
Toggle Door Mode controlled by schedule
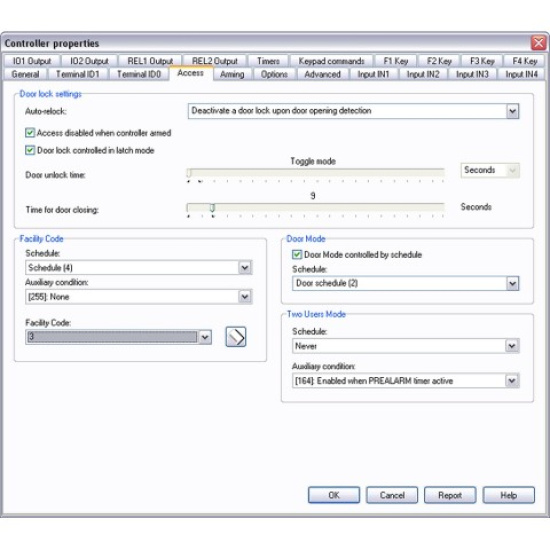297,255
